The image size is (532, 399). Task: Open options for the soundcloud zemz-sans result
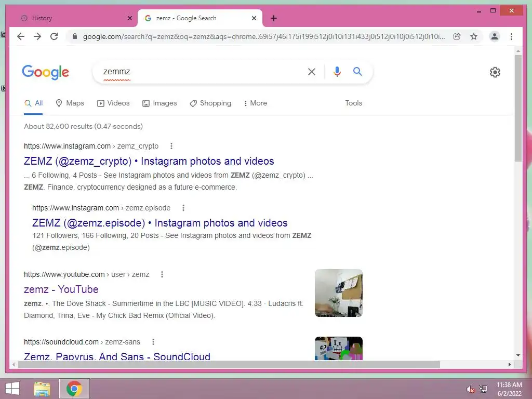153,342
